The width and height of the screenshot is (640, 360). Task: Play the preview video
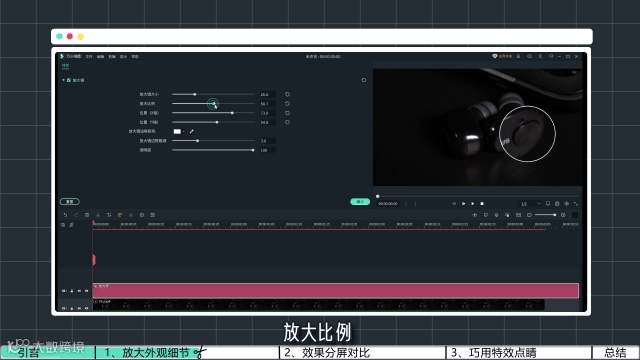[473, 204]
